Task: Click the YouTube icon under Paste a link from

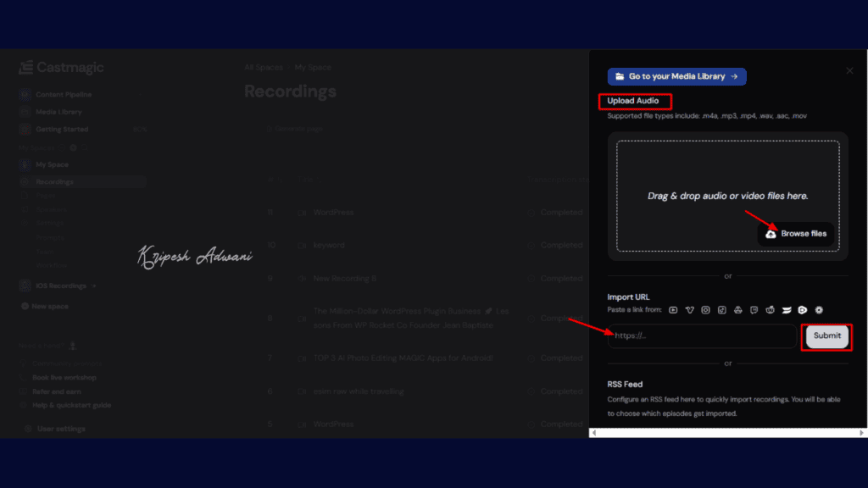Action: tap(673, 309)
